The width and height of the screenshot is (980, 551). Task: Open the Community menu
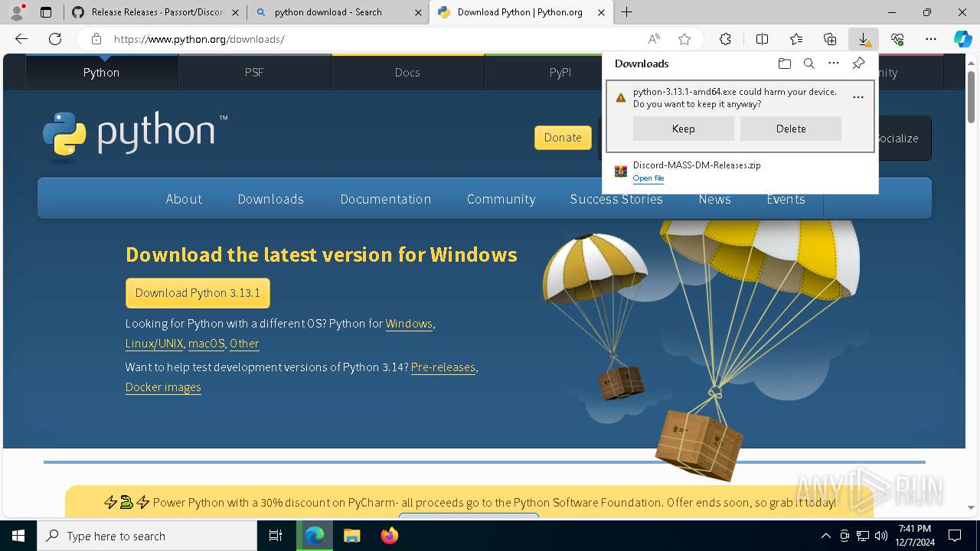click(501, 199)
